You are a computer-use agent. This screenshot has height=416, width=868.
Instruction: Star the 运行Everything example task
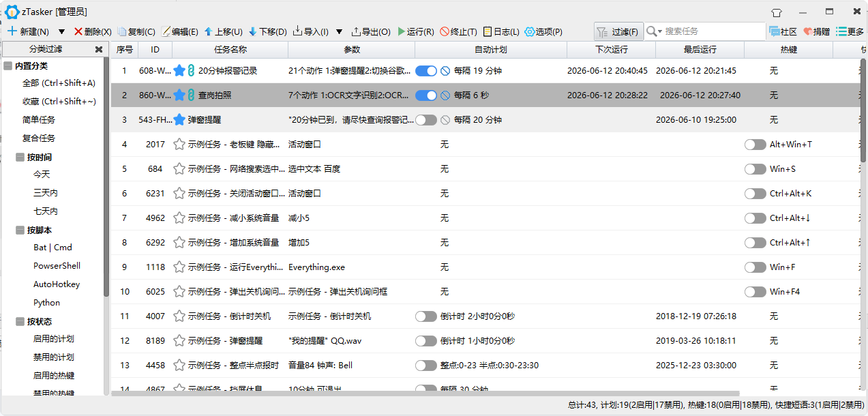point(179,267)
